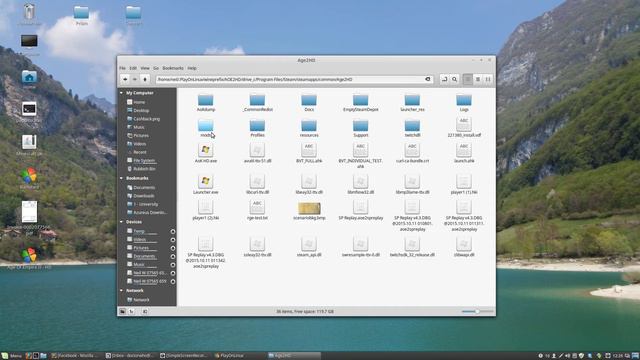This screenshot has height=360, width=640.
Task: Select the steam_api.dll file
Action: 309,247
